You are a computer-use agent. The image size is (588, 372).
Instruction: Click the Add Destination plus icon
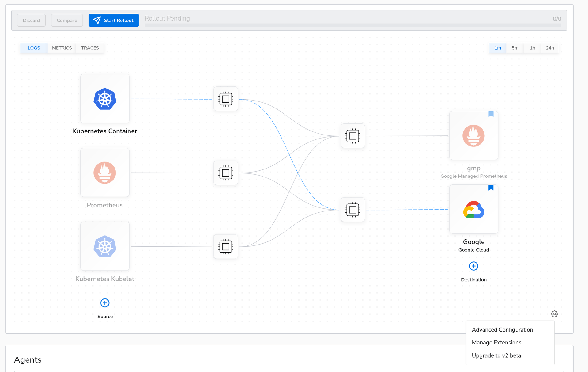[x=473, y=266]
